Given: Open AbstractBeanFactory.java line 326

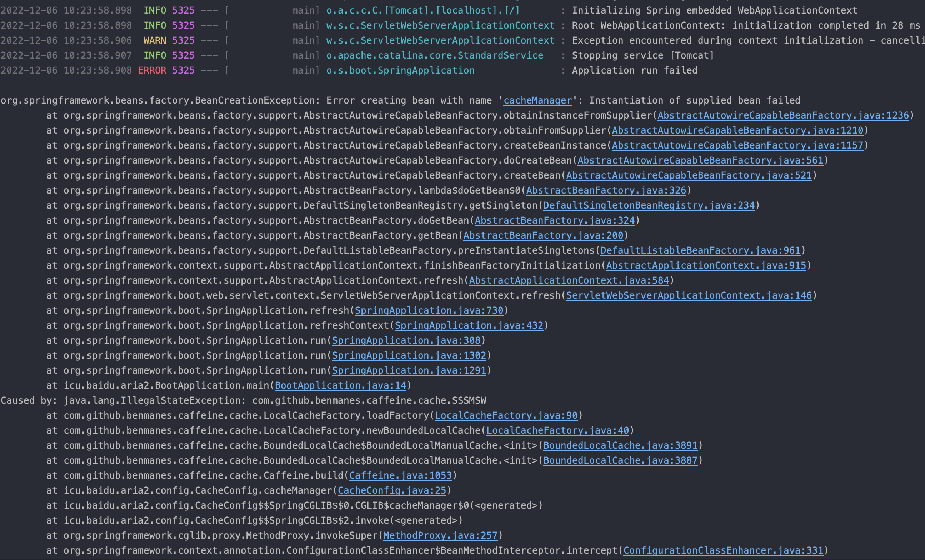Looking at the screenshot, I should click(606, 190).
